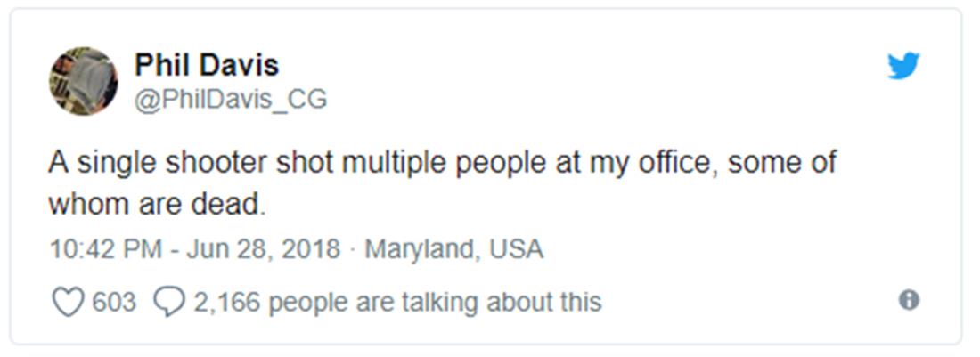Click the "whom are dead." text line

click(x=157, y=204)
